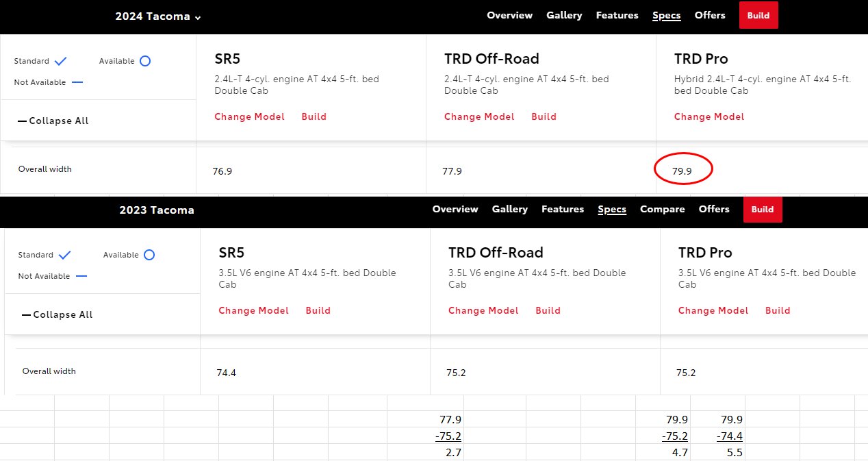
Task: Click the Not Available dash icon in the 2023 legend
Action: [81, 276]
